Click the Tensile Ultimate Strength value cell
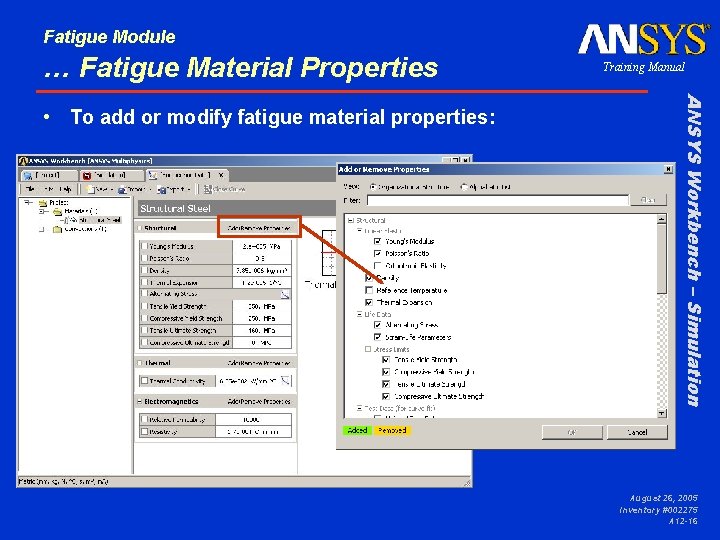720x540 pixels. pyautogui.click(x=262, y=330)
